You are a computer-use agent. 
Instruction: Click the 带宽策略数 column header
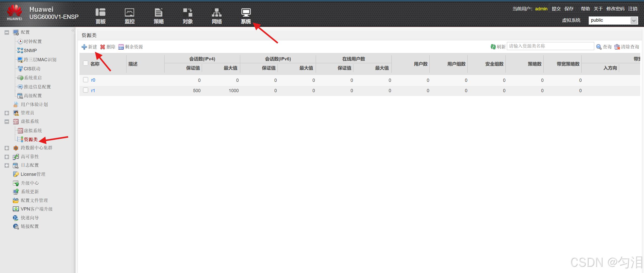click(568, 64)
